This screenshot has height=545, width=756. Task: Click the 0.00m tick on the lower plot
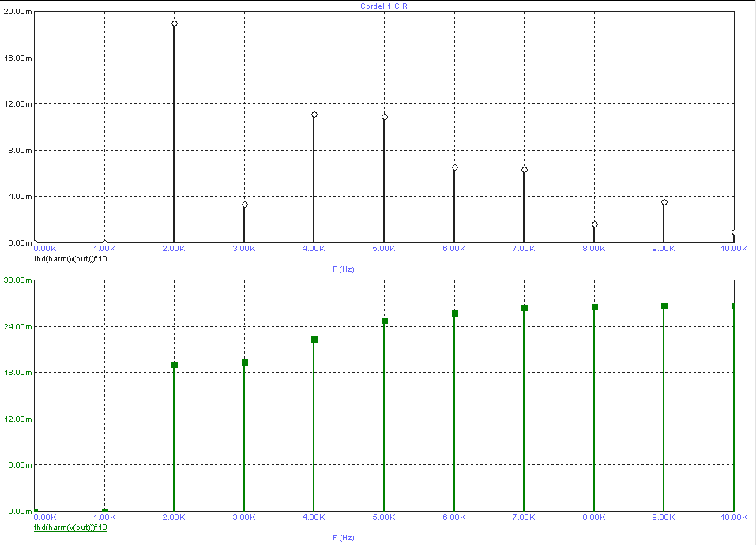(20, 511)
